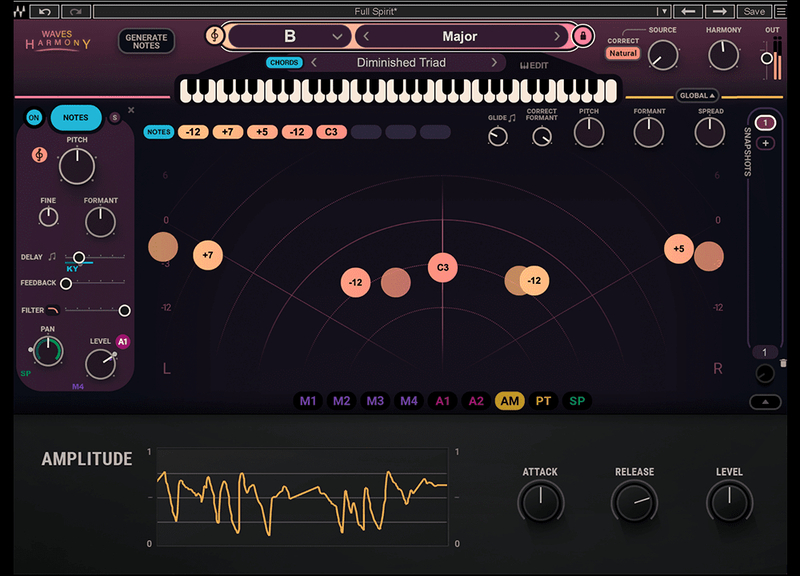The image size is (800, 576).
Task: Select the right -12 voice circle on stage
Action: pyautogui.click(x=534, y=281)
